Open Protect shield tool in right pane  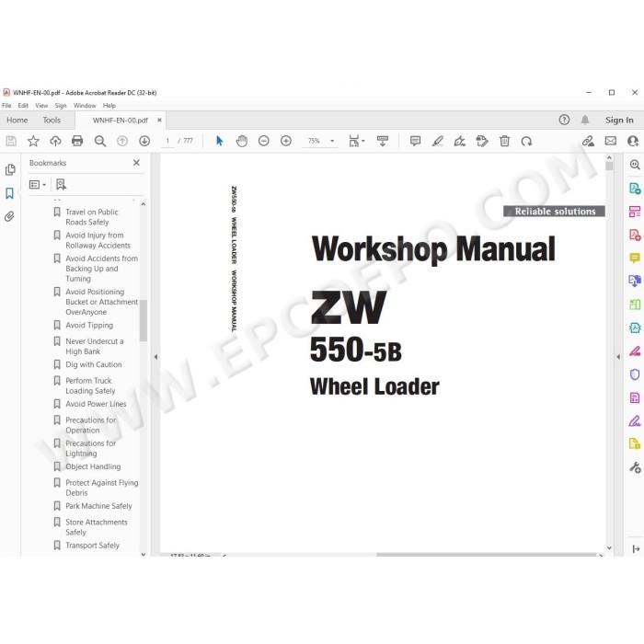coord(635,374)
